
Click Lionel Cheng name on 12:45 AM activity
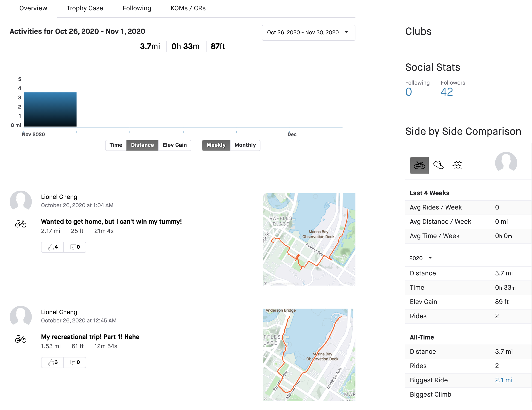pyautogui.click(x=59, y=312)
